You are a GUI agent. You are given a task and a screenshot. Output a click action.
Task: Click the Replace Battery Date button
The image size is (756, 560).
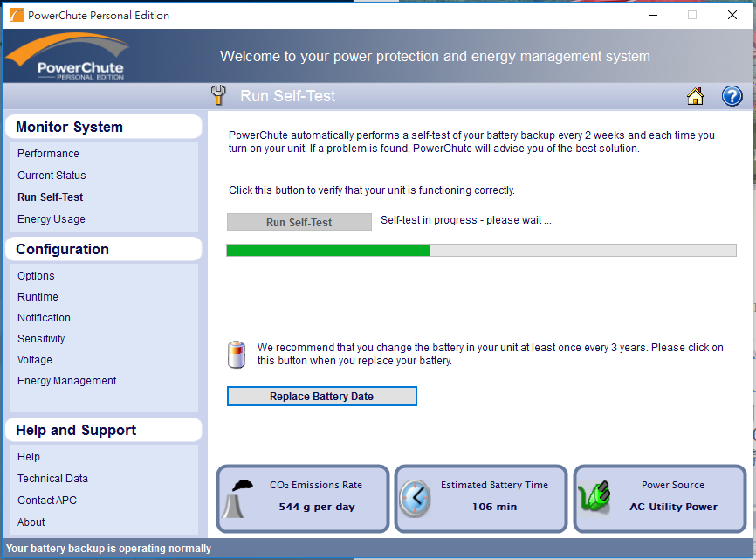tap(321, 396)
